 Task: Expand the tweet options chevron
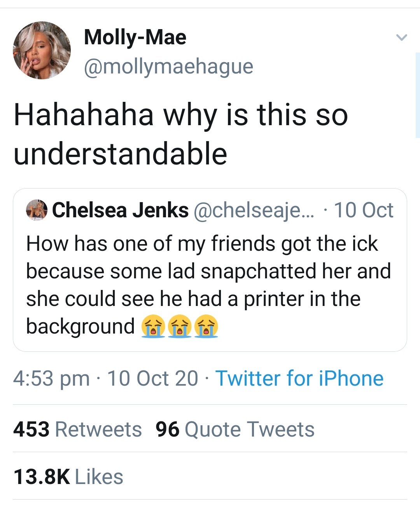tap(401, 38)
